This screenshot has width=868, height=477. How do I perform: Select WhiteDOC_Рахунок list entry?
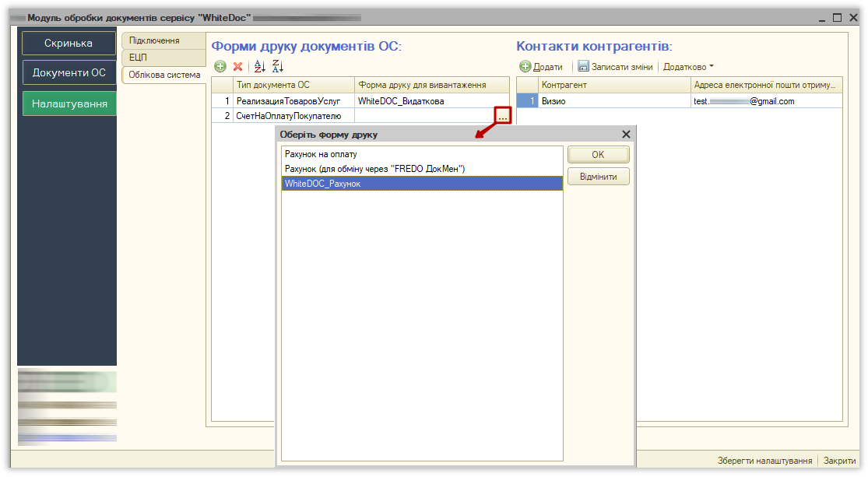coord(422,184)
